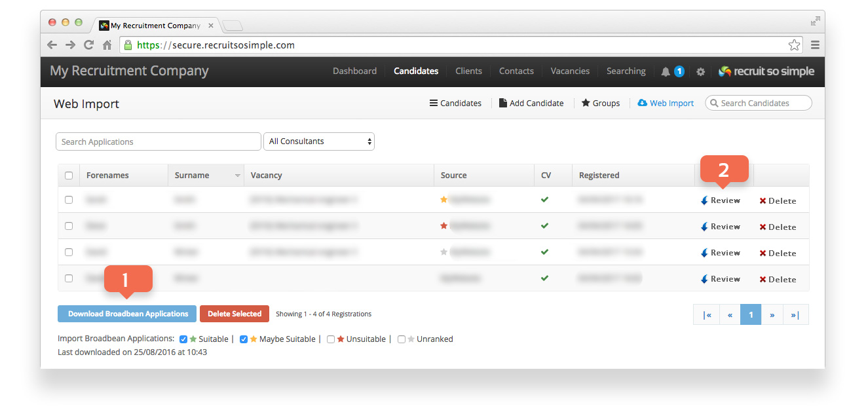Viewport: 868px width, 412px height.
Task: Delete the application in the row without a star
Action: click(x=778, y=280)
